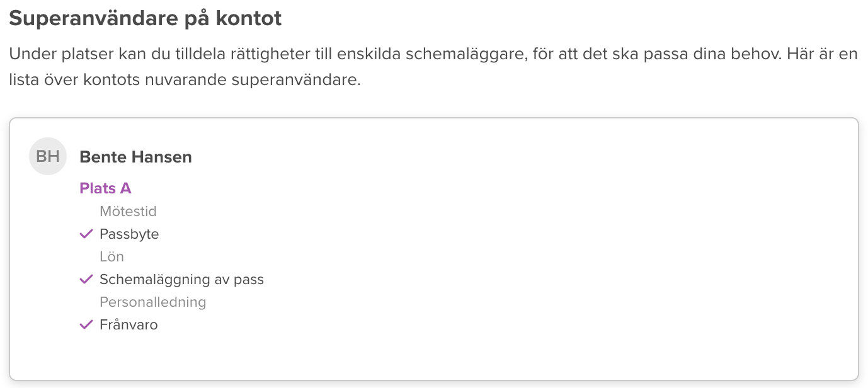This screenshot has width=868, height=388.
Task: Click the BH avatar circle
Action: 48,156
